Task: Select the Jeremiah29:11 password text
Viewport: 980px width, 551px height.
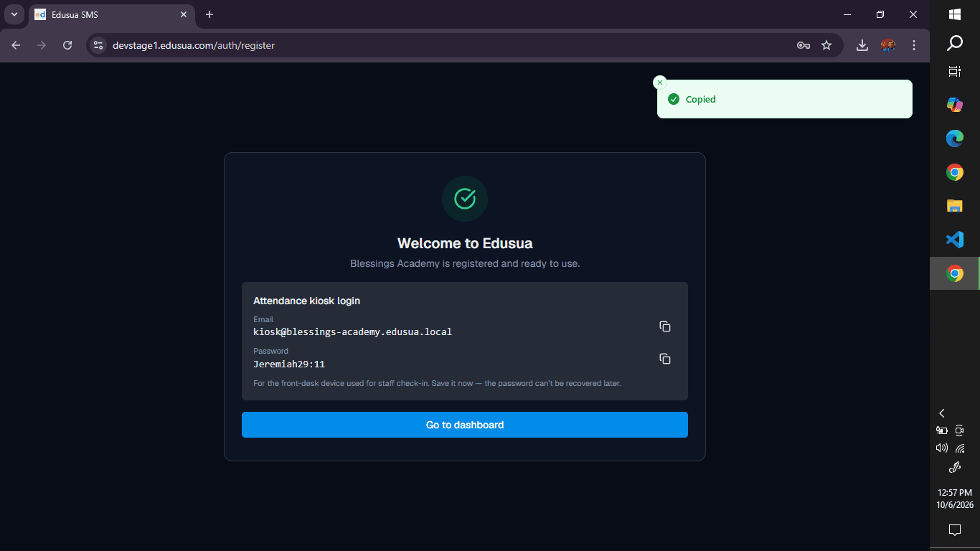Action: [x=289, y=364]
